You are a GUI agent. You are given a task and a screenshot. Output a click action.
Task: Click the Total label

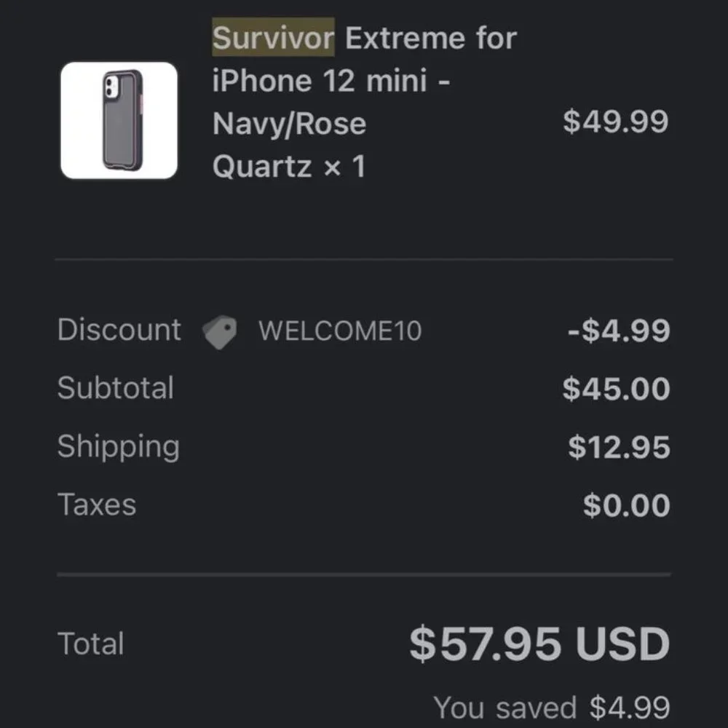[x=91, y=643]
